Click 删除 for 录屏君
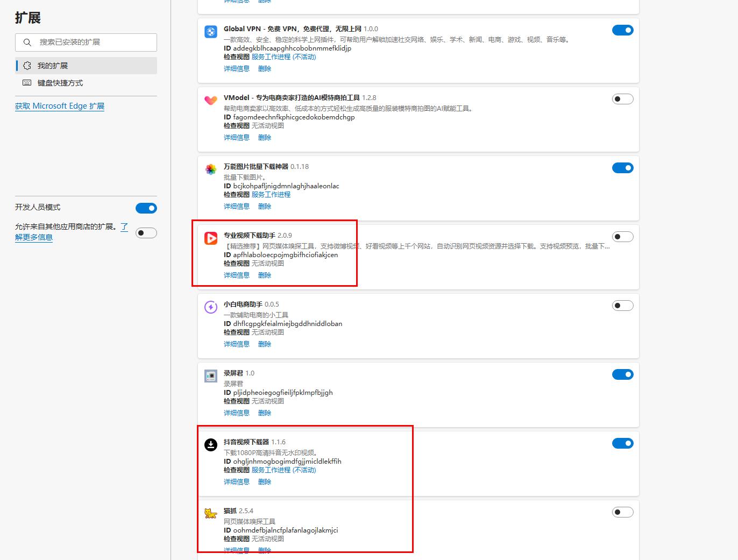This screenshot has width=738, height=560. pyautogui.click(x=265, y=413)
